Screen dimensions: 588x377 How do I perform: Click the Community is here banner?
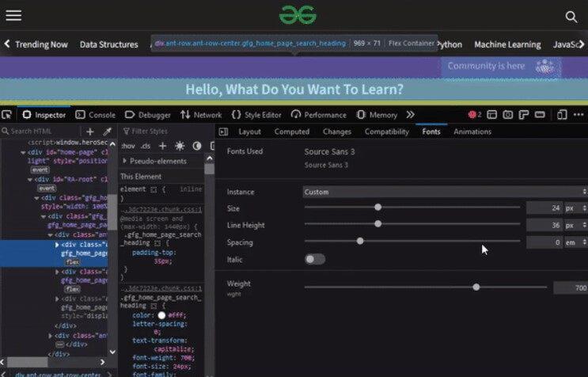501,67
